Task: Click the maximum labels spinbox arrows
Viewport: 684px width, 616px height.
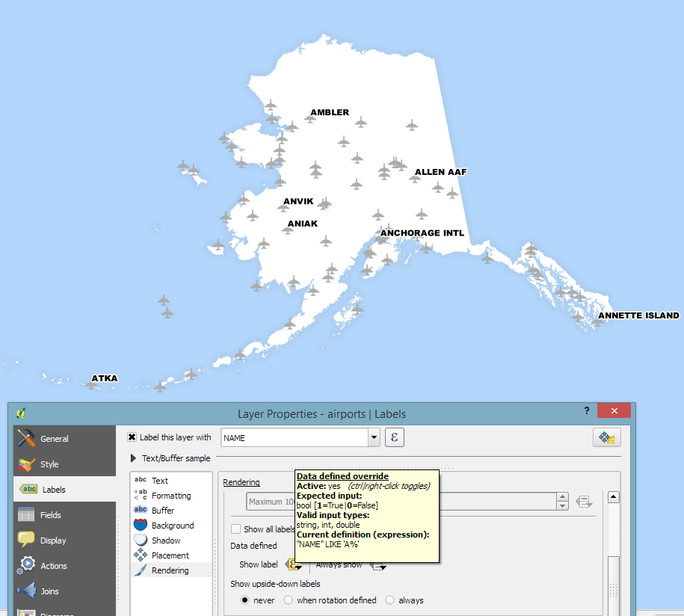Action: tap(563, 502)
